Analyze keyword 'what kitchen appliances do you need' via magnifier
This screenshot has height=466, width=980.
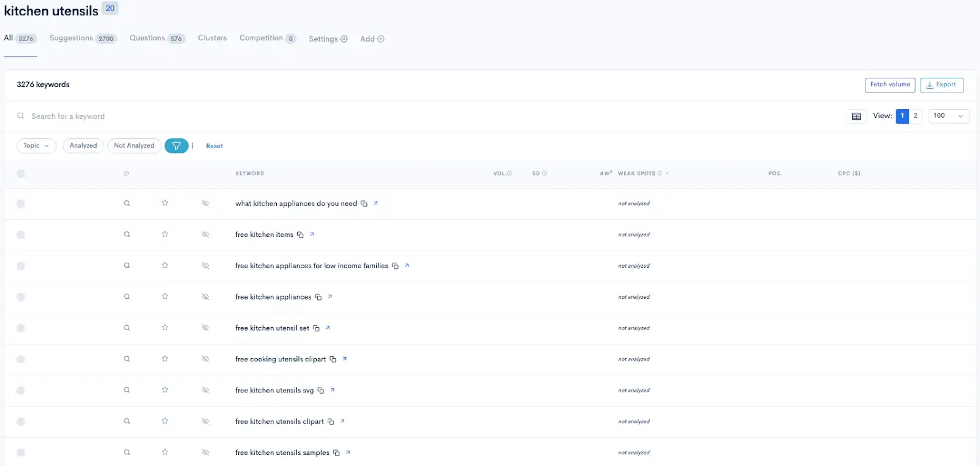coord(127,203)
